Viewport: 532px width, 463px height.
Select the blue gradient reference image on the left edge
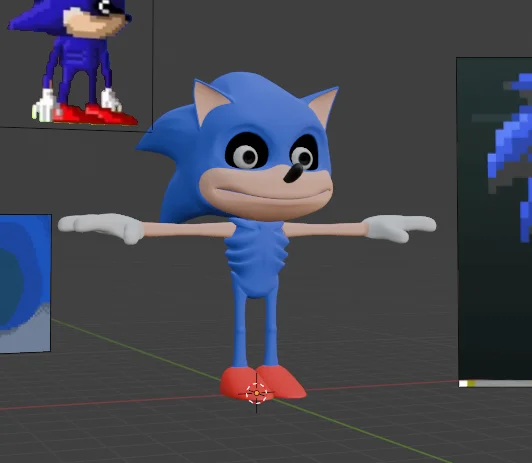pos(25,284)
